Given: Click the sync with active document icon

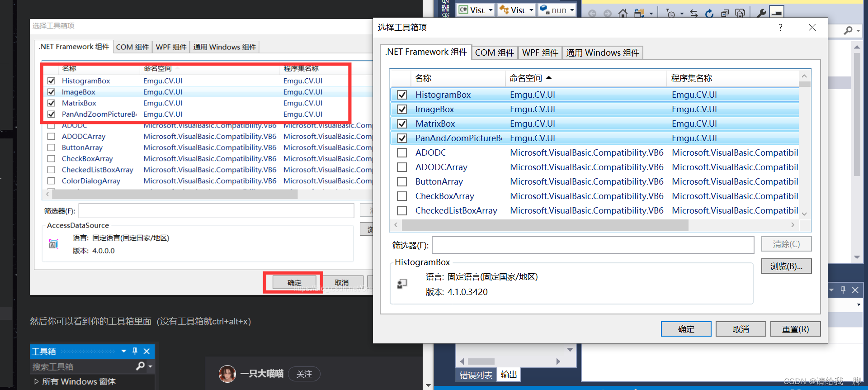Looking at the screenshot, I should 694,14.
